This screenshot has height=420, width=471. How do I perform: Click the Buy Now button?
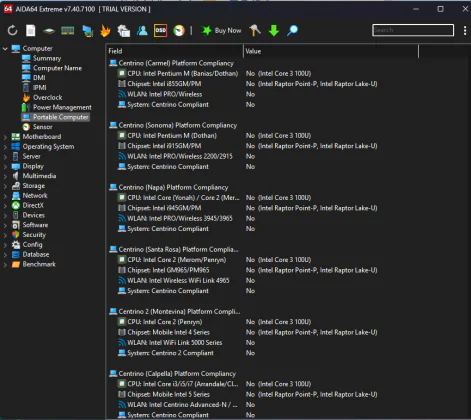tap(221, 31)
